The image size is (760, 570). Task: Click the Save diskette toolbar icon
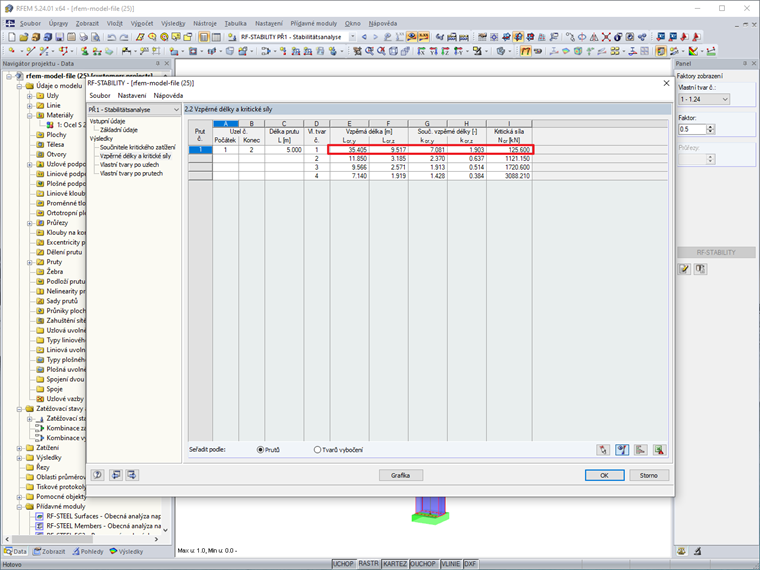pyautogui.click(x=60, y=37)
